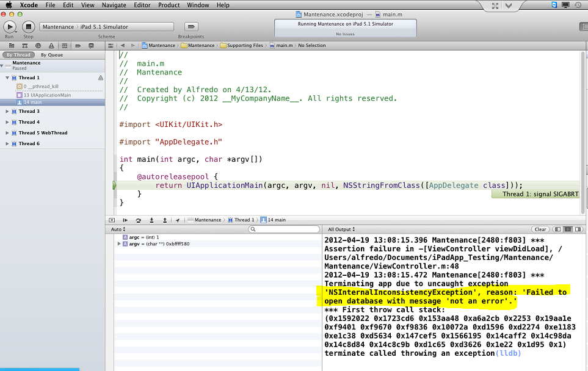Click the Step Out icon
The width and height of the screenshot is (588, 371).
click(165, 220)
